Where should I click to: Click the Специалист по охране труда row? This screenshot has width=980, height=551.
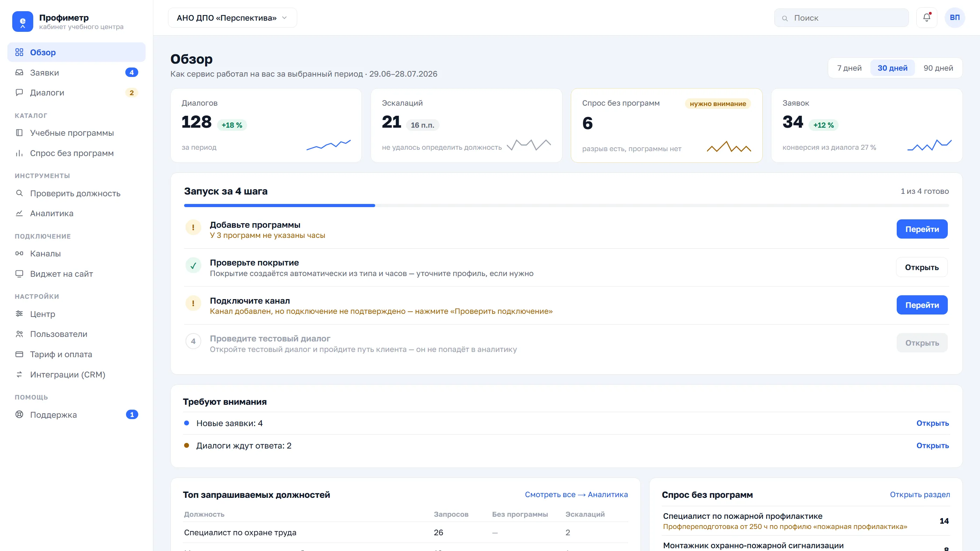[406, 532]
